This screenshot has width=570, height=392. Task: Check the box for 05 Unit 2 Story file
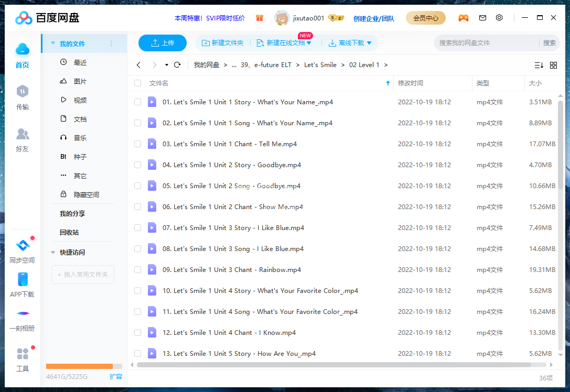pyautogui.click(x=137, y=186)
